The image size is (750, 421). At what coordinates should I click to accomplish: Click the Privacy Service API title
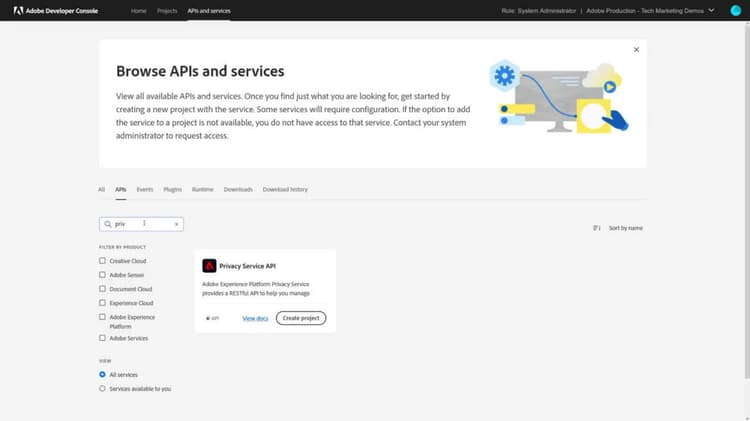point(247,266)
